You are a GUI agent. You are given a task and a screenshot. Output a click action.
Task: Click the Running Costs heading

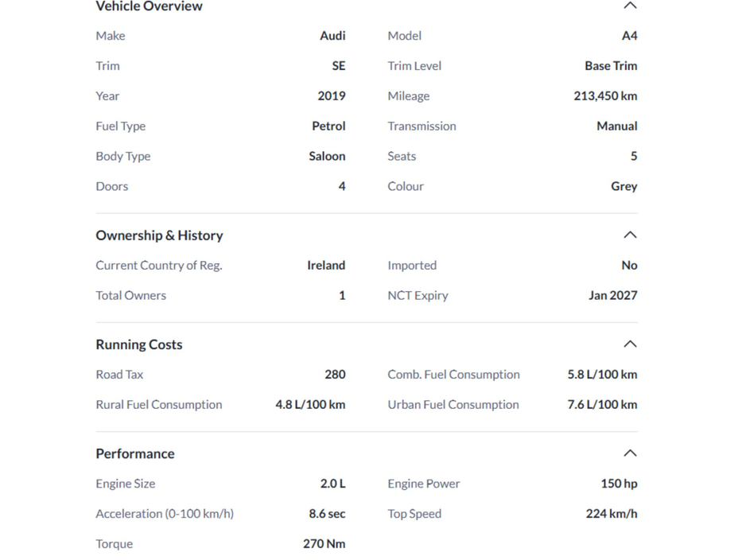point(138,344)
